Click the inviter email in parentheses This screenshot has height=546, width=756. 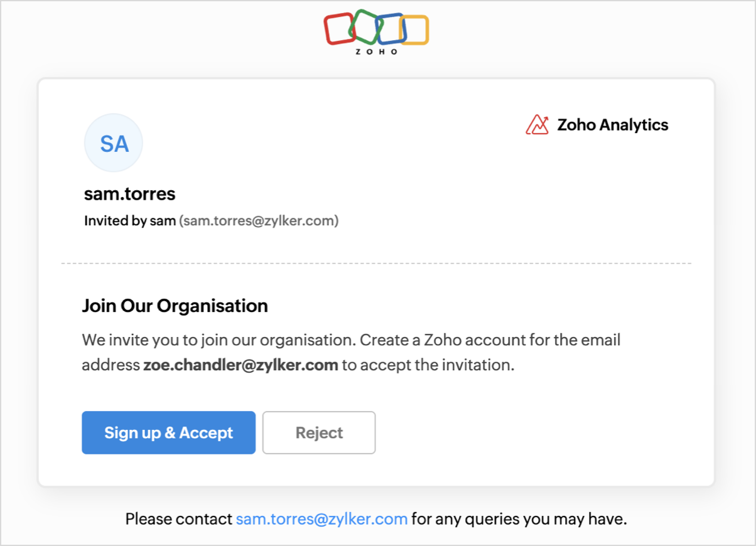(x=259, y=221)
